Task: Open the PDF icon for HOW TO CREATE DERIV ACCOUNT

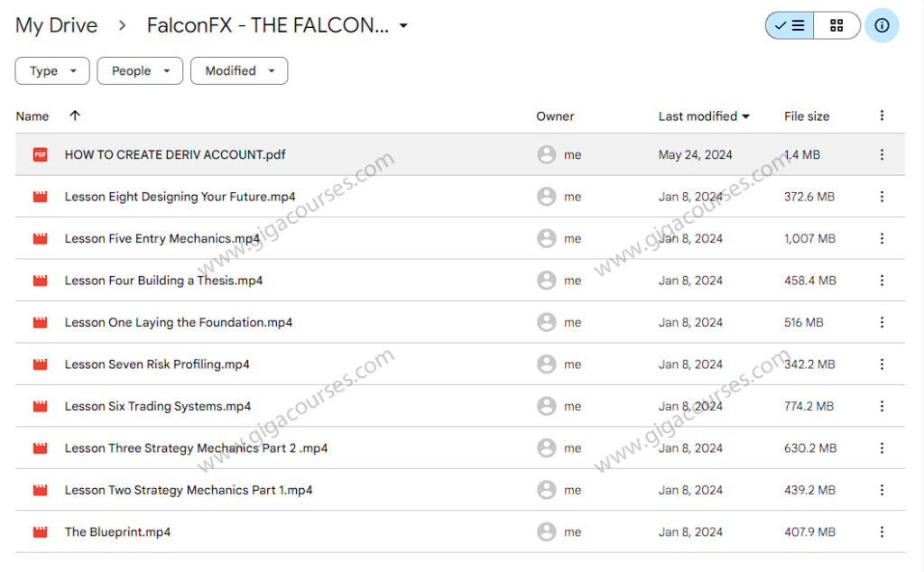Action: (x=40, y=154)
